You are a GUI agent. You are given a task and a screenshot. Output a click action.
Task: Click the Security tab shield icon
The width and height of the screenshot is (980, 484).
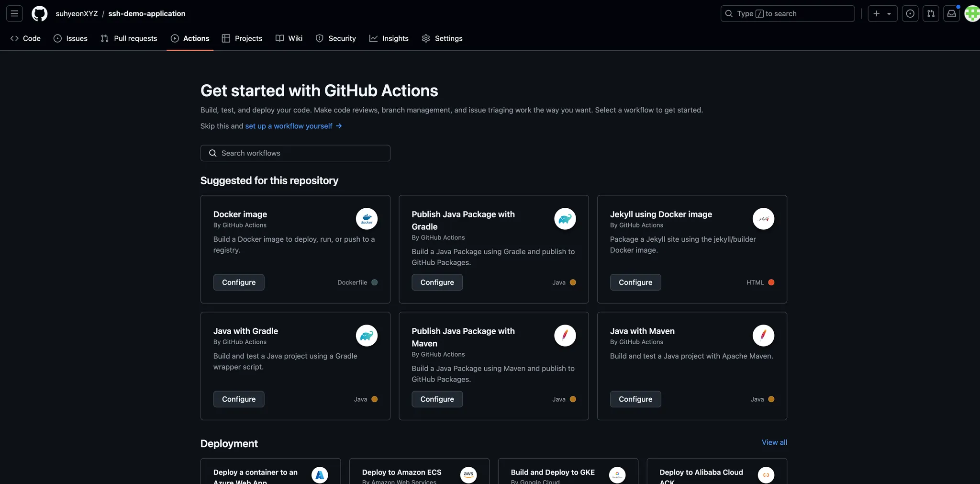[320, 38]
